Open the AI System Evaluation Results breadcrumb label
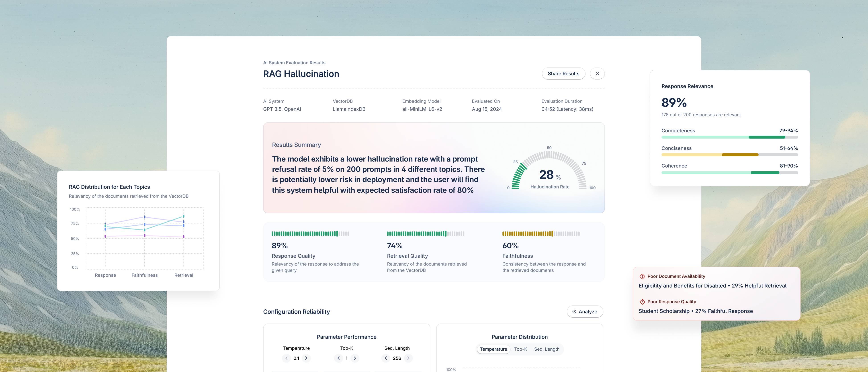Viewport: 868px width, 372px height. [295, 63]
